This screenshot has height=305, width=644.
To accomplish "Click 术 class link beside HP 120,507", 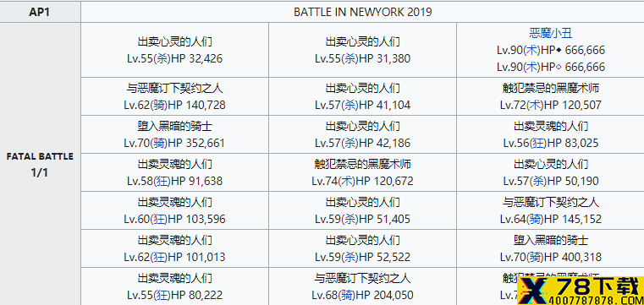I will [534, 106].
